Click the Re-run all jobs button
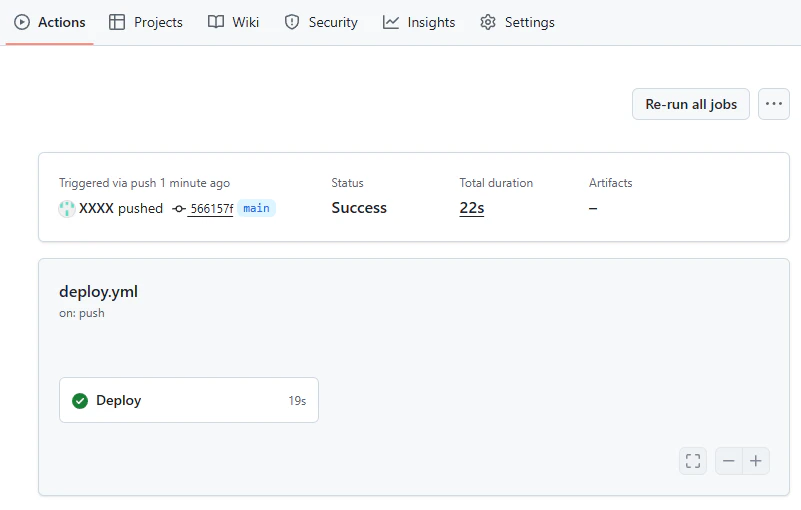The width and height of the screenshot is (801, 510). (691, 104)
